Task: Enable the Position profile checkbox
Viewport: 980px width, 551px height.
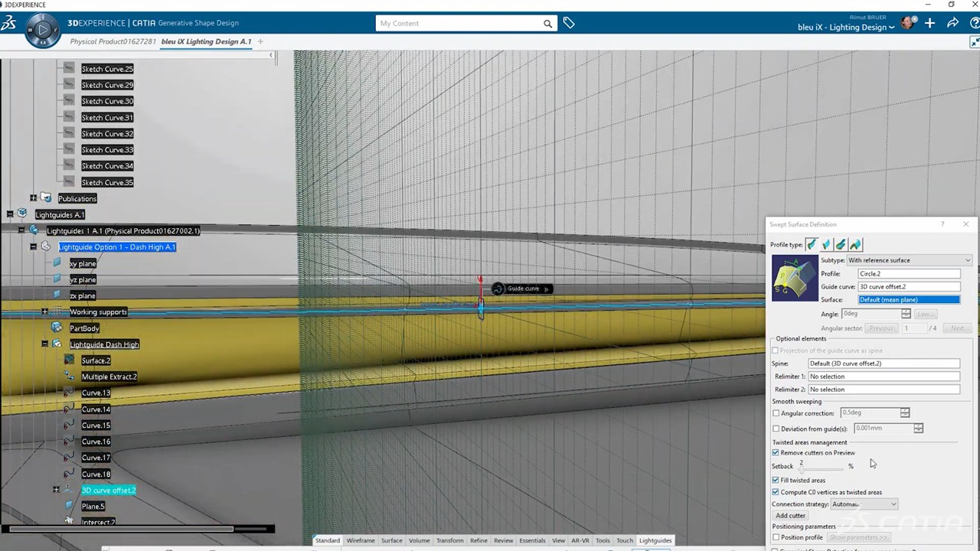Action: pos(776,537)
